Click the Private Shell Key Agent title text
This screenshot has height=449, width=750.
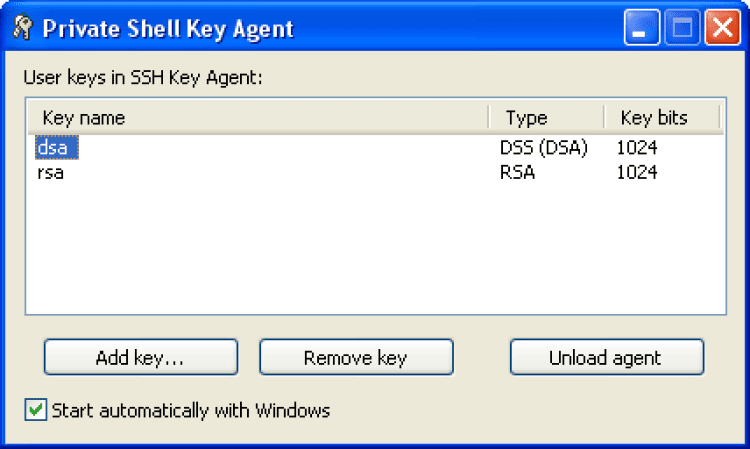pyautogui.click(x=166, y=28)
